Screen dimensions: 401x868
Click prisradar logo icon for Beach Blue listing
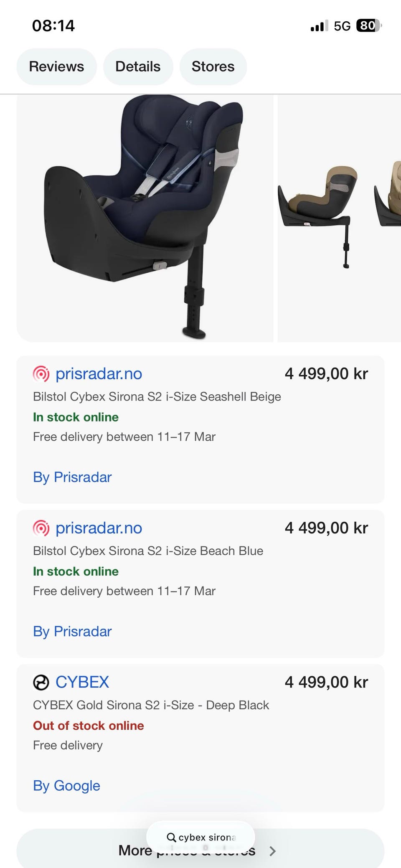[x=41, y=528]
